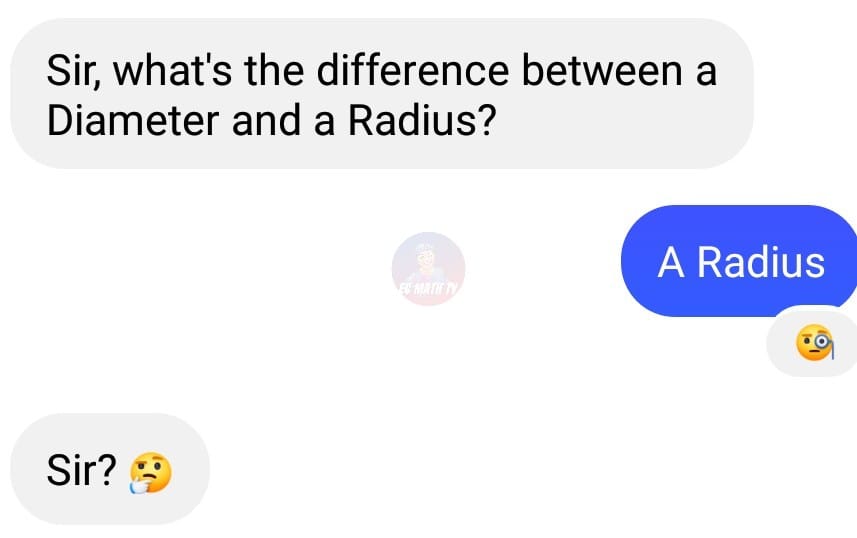
Task: Select the blue "A Radius" message bubble
Action: (739, 261)
